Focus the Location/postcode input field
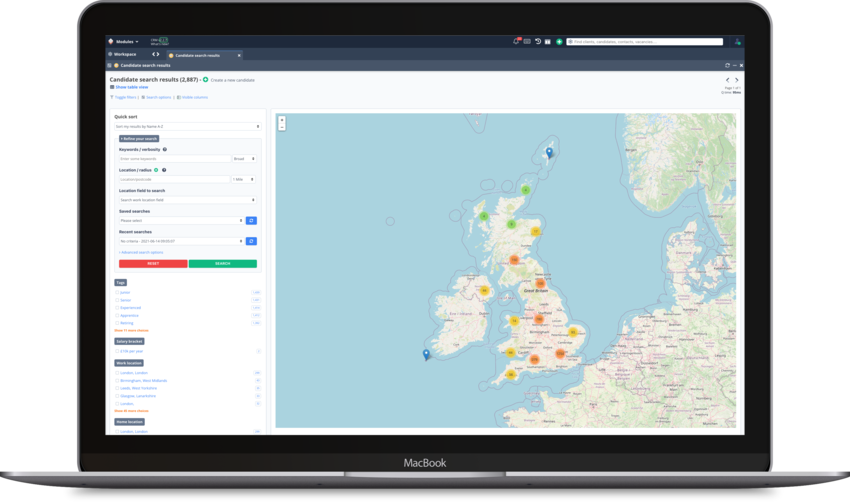 click(x=175, y=179)
